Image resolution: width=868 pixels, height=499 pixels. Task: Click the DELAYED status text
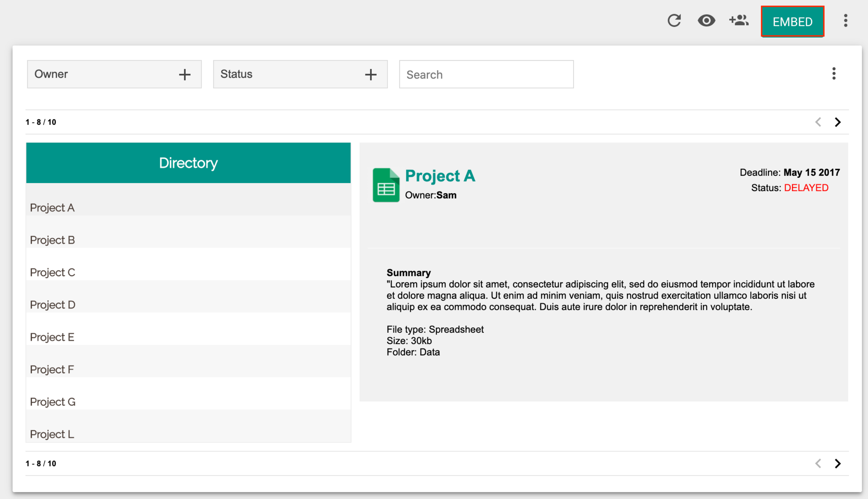click(x=806, y=188)
